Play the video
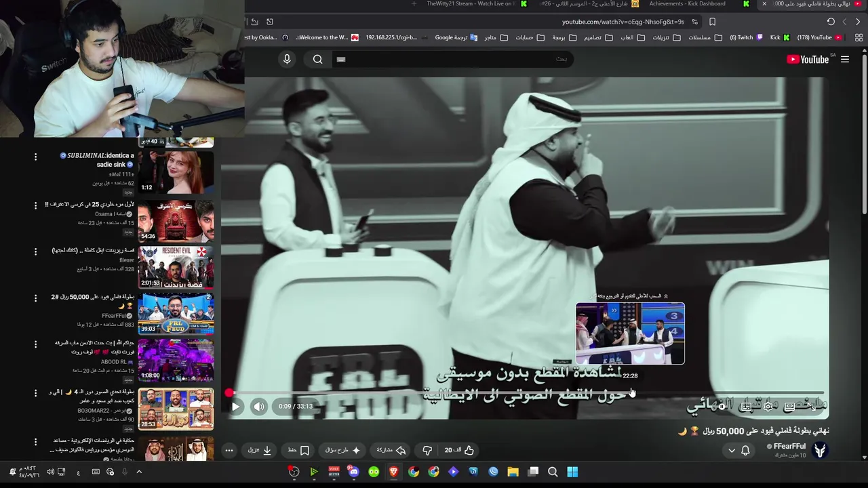 pos(235,407)
